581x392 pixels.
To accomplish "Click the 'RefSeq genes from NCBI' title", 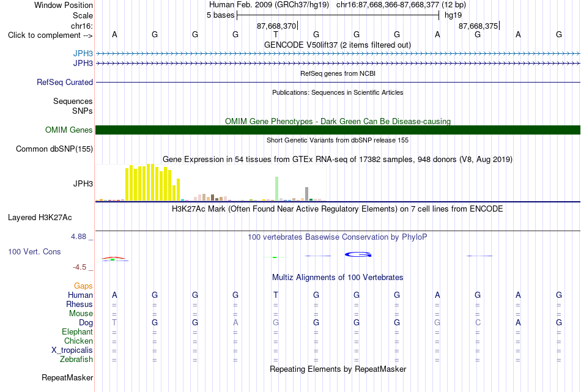I will pos(338,73).
